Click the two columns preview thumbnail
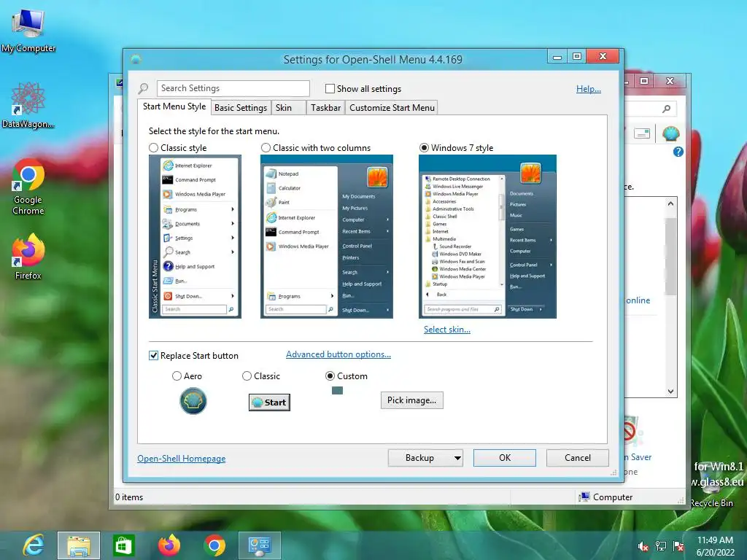The width and height of the screenshot is (747, 560). point(326,237)
